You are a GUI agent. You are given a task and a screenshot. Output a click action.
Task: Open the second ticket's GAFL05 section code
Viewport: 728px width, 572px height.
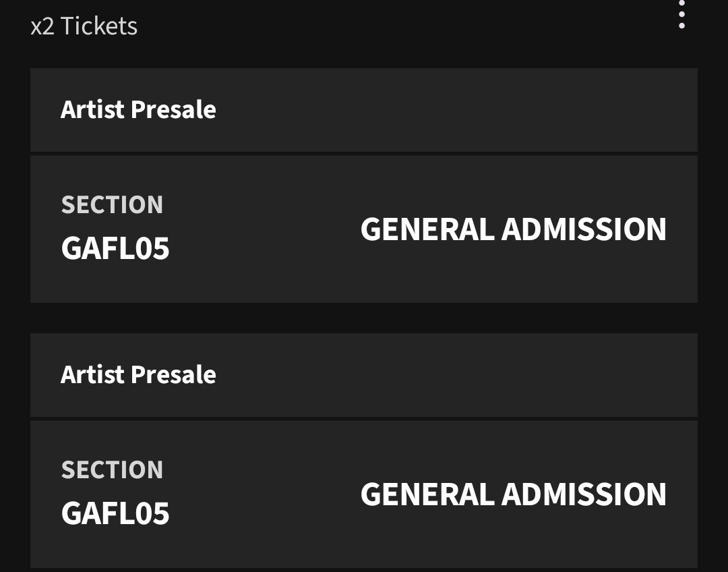(x=115, y=513)
